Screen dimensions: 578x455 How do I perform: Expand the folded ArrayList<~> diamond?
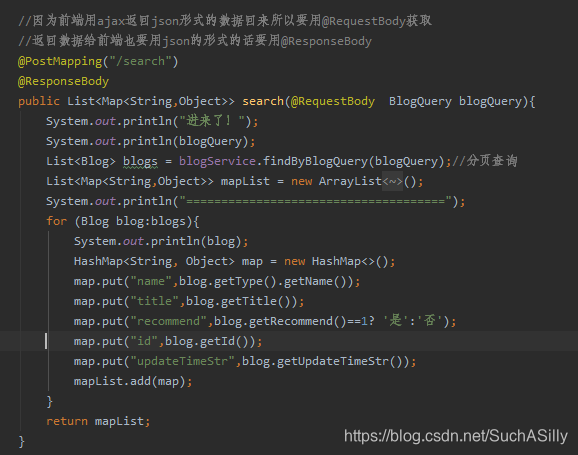tap(392, 181)
